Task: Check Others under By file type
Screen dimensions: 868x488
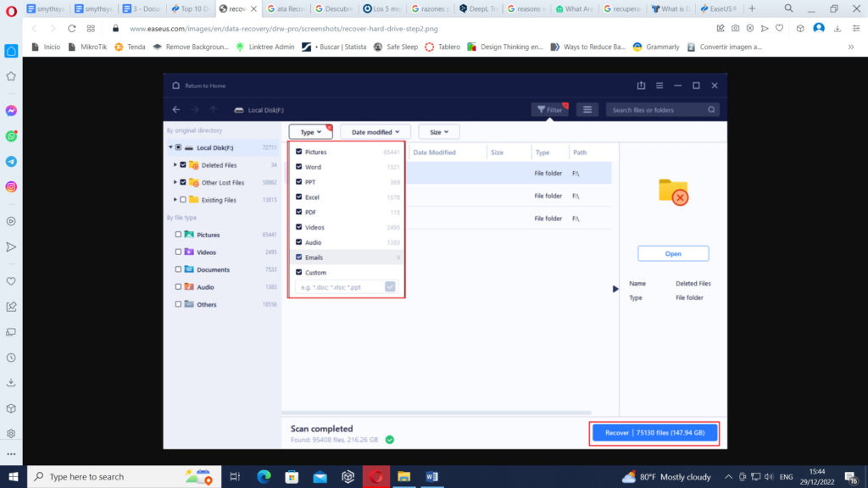Action: click(x=178, y=304)
